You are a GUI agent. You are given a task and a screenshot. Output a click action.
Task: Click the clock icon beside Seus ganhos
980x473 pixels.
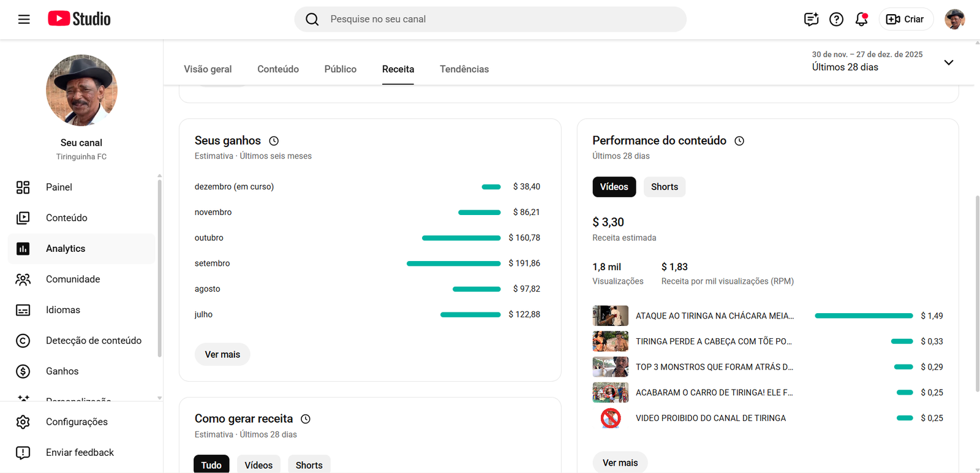pos(274,141)
